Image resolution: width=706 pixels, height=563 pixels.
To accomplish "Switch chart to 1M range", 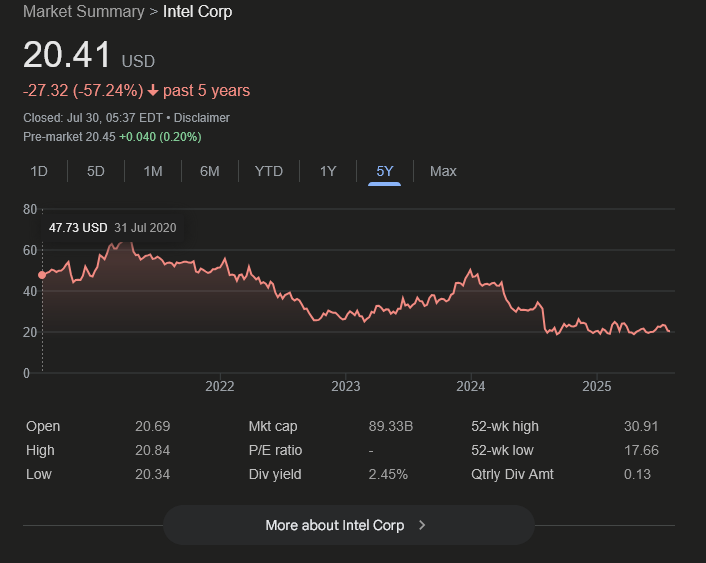I will tap(153, 171).
